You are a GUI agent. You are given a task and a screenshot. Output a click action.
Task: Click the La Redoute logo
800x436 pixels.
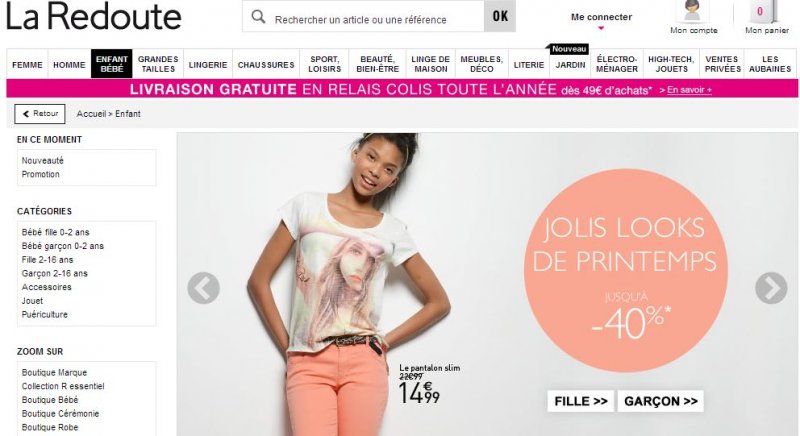pos(94,16)
